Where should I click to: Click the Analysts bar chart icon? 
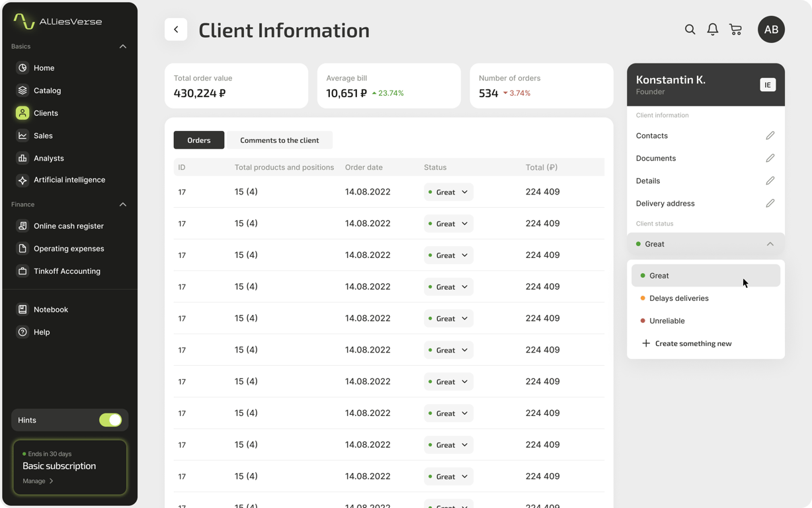(22, 158)
